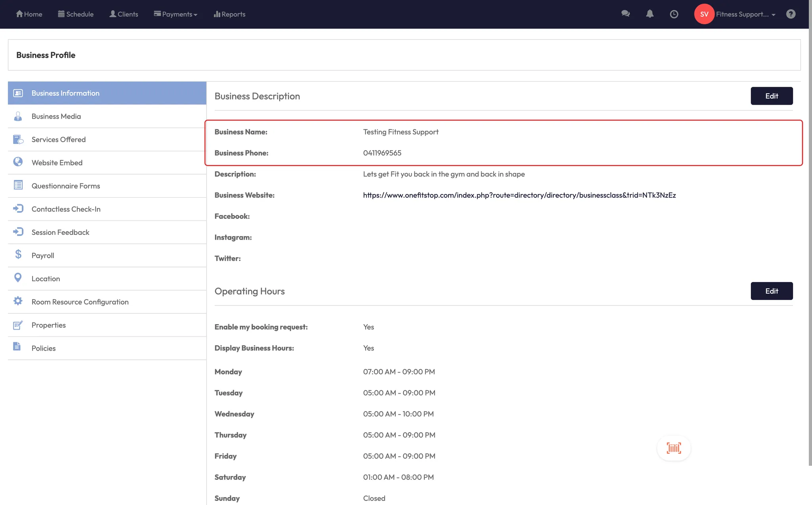This screenshot has width=812, height=505.
Task: Open the Questionnaire Forms section
Action: tap(66, 186)
